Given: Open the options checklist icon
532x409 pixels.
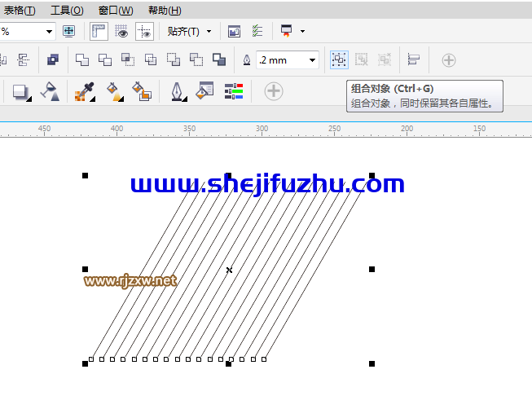Looking at the screenshot, I should click(257, 31).
